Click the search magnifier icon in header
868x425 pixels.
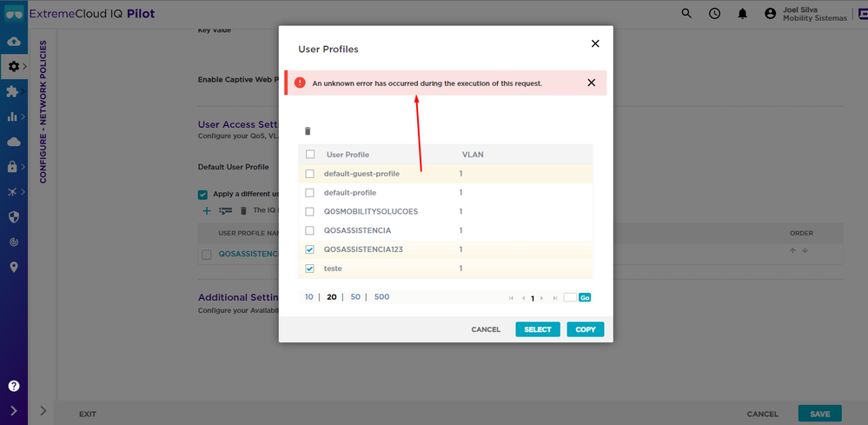686,14
